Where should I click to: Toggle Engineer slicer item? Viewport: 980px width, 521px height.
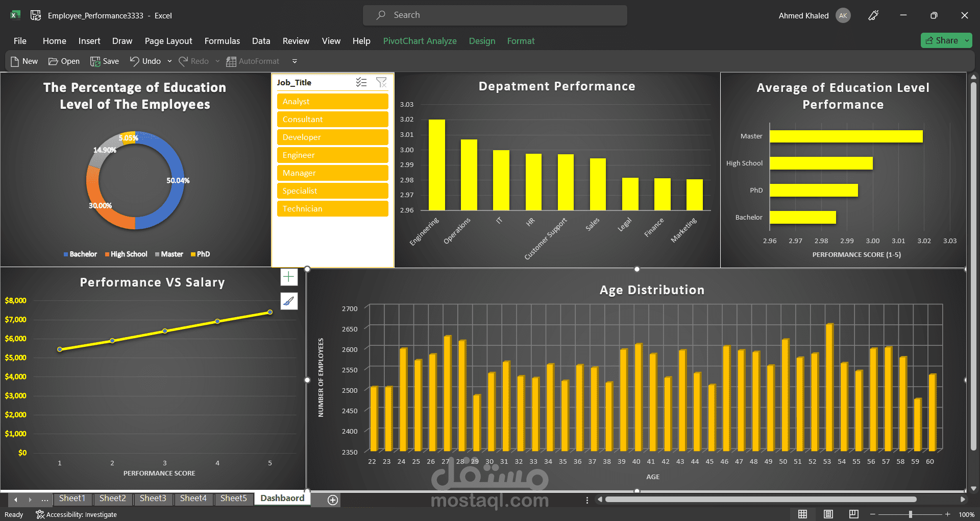click(333, 155)
